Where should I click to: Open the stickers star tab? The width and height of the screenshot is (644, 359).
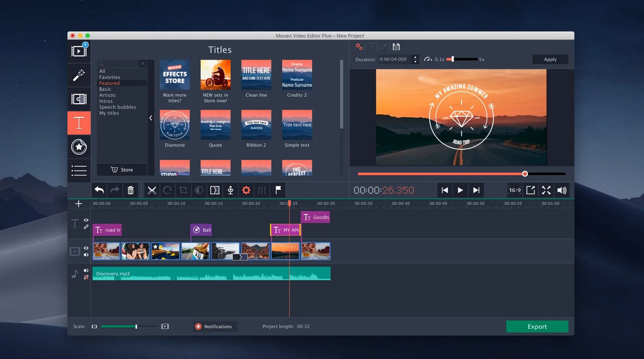click(x=79, y=147)
